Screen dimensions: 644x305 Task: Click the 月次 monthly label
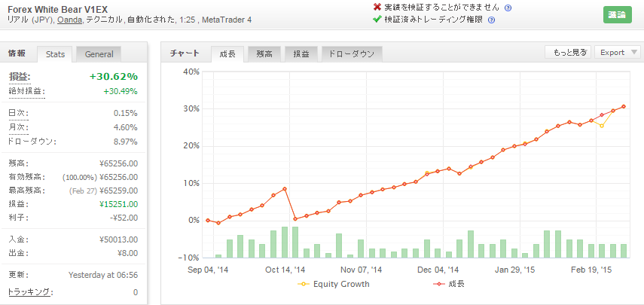tap(19, 128)
